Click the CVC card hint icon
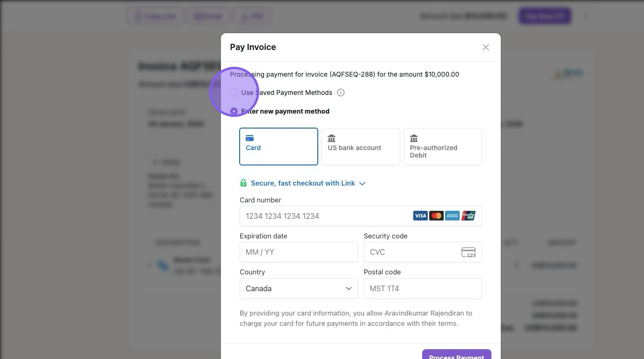This screenshot has height=359, width=644. pos(468,252)
